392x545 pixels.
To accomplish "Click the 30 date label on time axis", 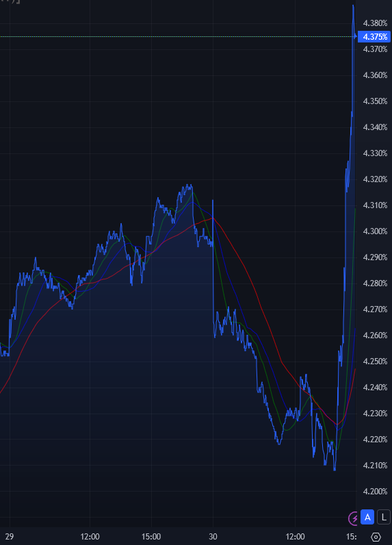I will coord(213,537).
